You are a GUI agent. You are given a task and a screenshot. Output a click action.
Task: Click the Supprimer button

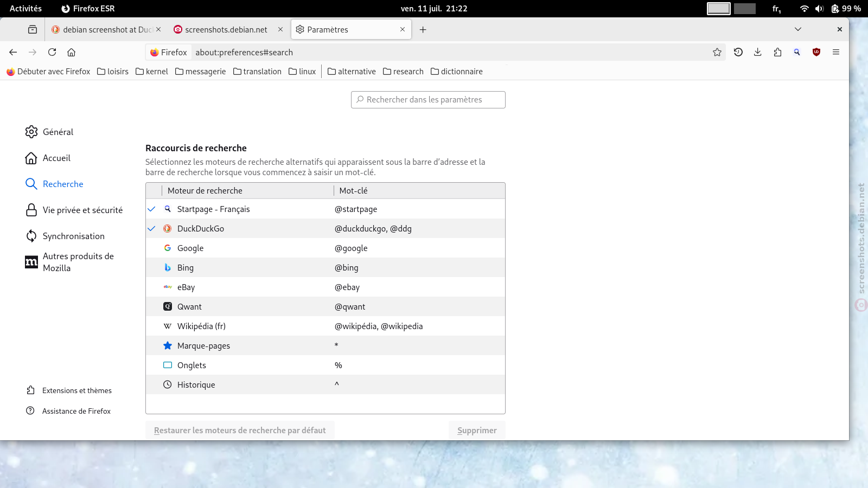click(x=477, y=430)
